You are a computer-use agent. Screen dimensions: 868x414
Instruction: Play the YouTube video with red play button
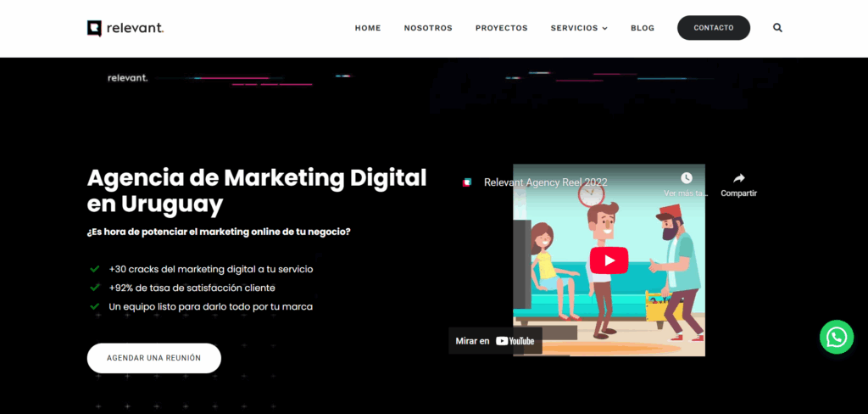pos(609,260)
